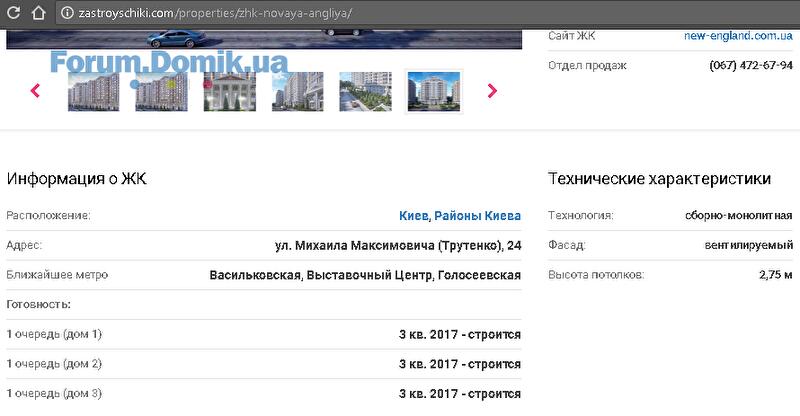The height and width of the screenshot is (416, 800).
Task: Select дом 1 status 3 кв. 2017 - строится
Action: click(x=460, y=335)
